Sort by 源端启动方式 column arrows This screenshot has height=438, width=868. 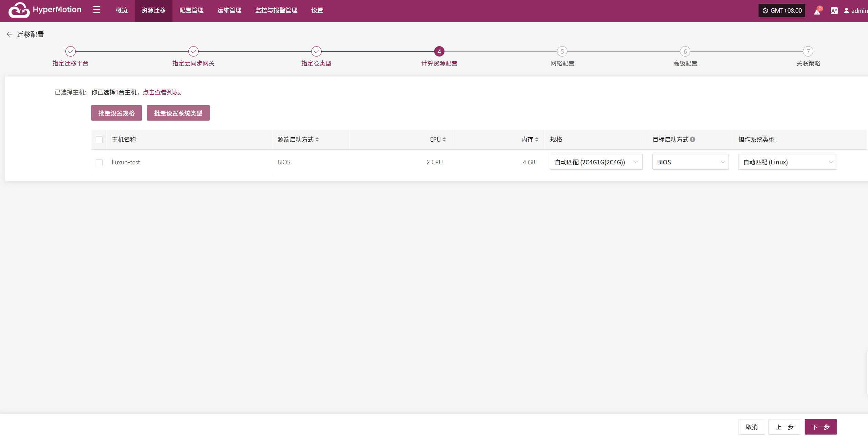(x=317, y=140)
